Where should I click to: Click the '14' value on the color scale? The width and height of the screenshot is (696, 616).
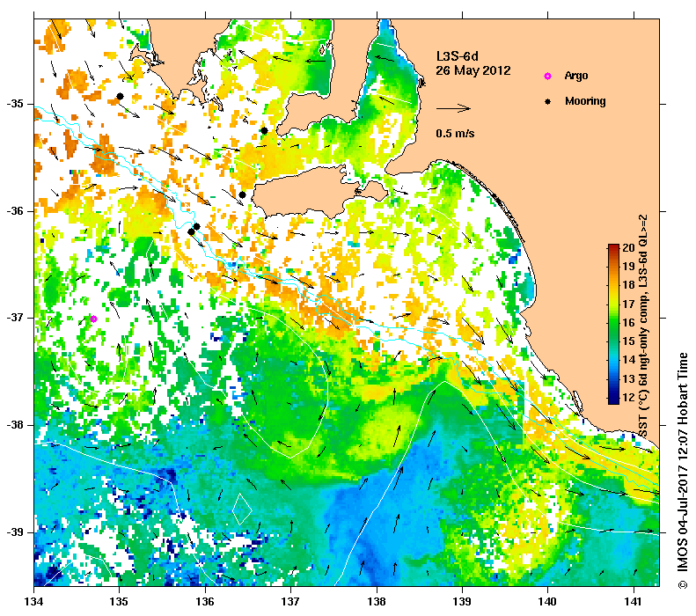pos(628,360)
